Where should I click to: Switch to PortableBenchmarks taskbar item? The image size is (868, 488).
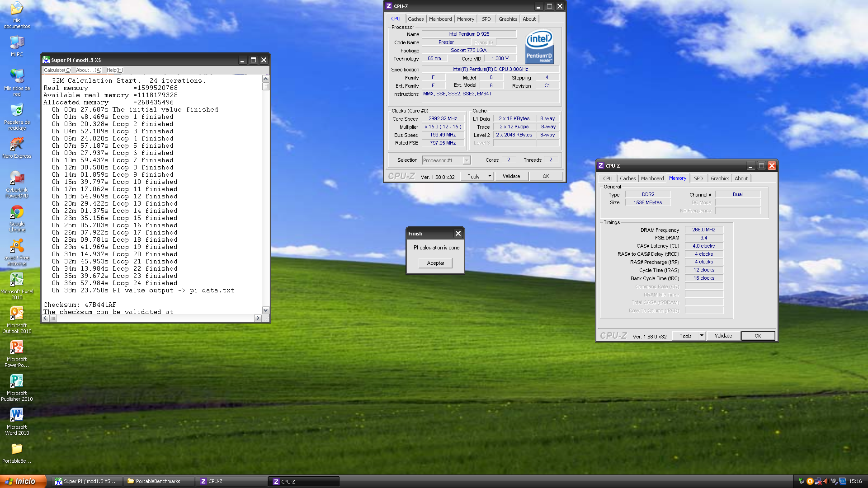(158, 481)
